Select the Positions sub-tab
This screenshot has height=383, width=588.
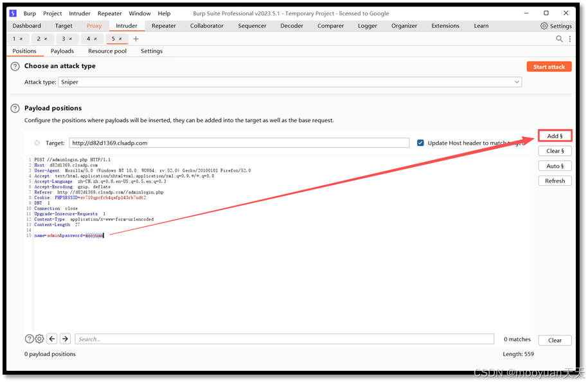point(24,51)
